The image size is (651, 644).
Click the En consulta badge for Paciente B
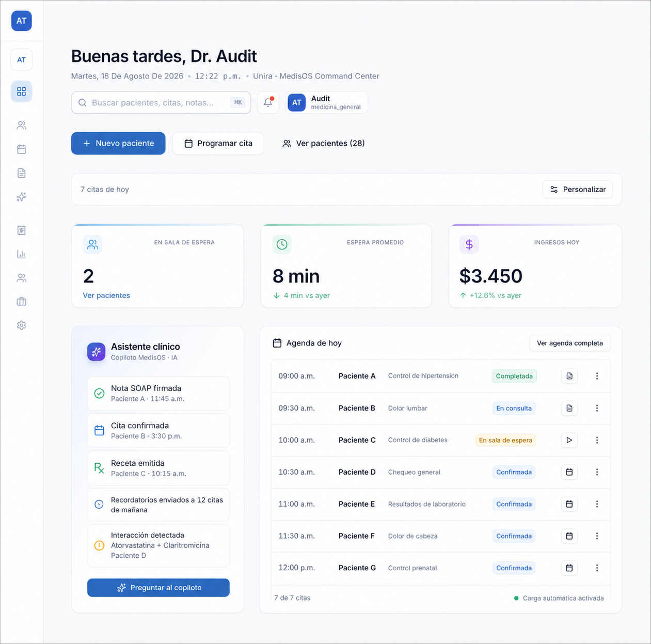point(514,408)
